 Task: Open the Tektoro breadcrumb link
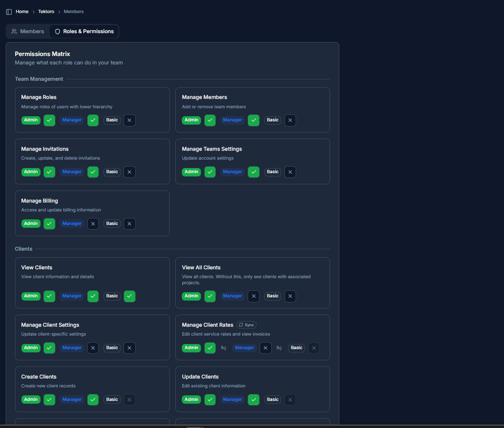[46, 12]
